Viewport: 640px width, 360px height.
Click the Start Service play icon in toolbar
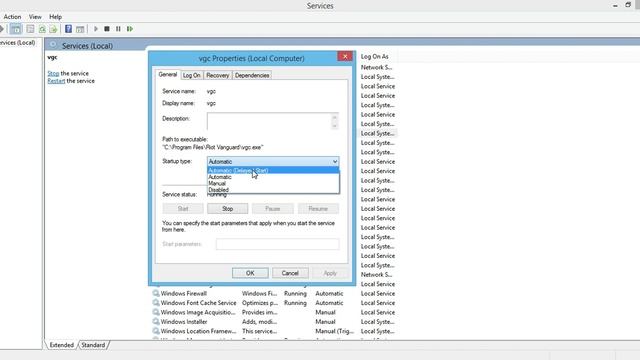[x=96, y=29]
